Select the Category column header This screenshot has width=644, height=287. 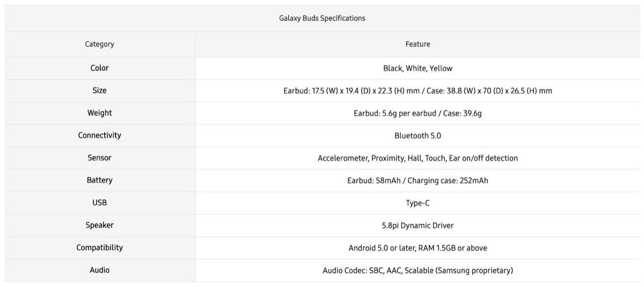[100, 44]
